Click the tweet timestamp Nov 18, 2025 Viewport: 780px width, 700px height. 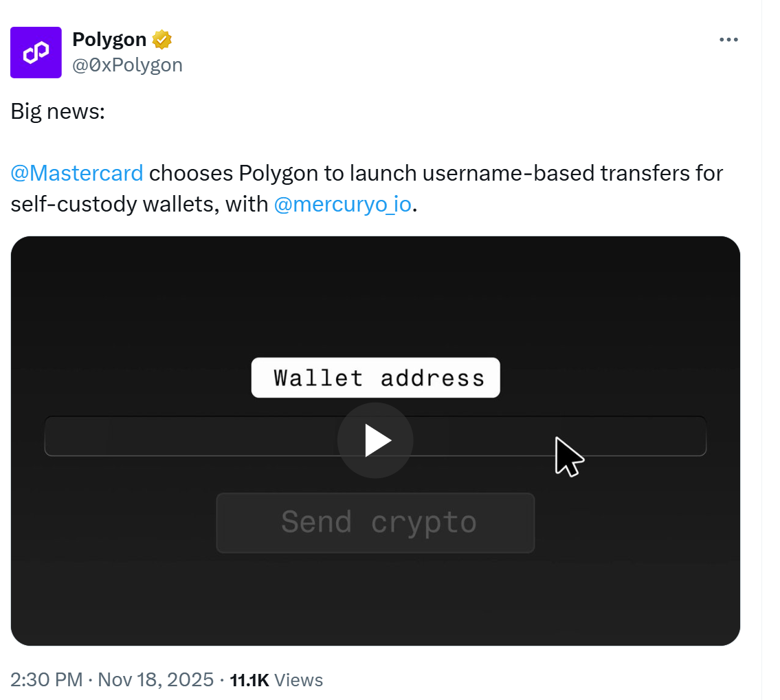click(155, 679)
